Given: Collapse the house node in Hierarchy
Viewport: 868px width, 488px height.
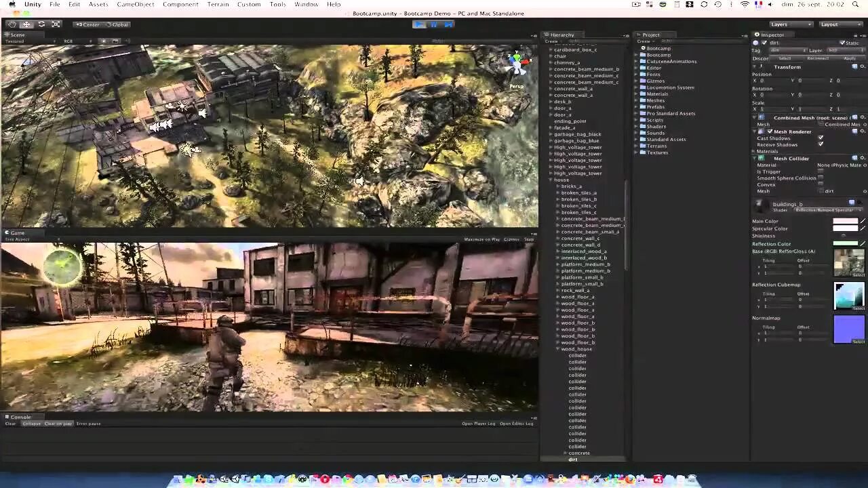Looking at the screenshot, I should (x=551, y=180).
